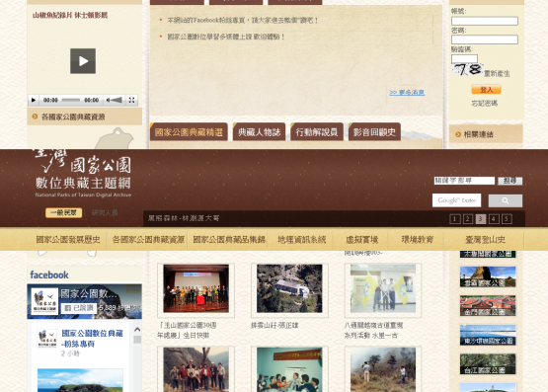The height and width of the screenshot is (392, 548).
Task: Switch to 影音回顧史 tab
Action: 374,132
